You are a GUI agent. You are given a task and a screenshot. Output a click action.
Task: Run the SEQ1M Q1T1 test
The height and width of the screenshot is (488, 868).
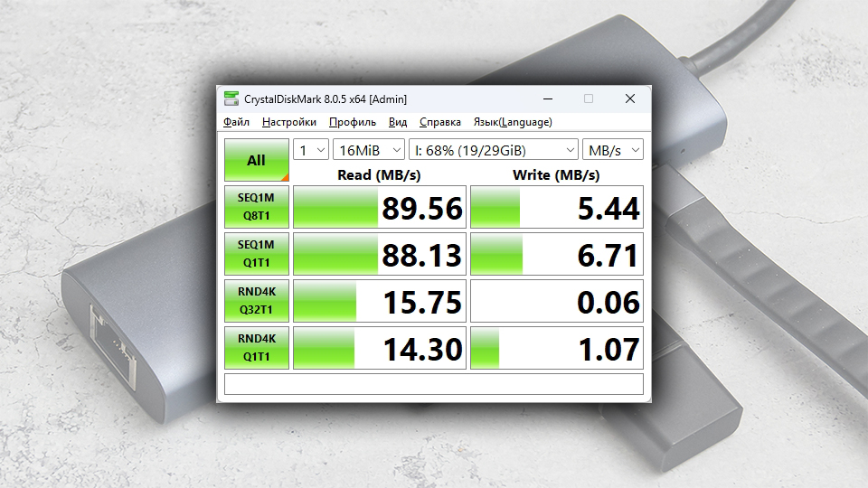click(x=256, y=254)
